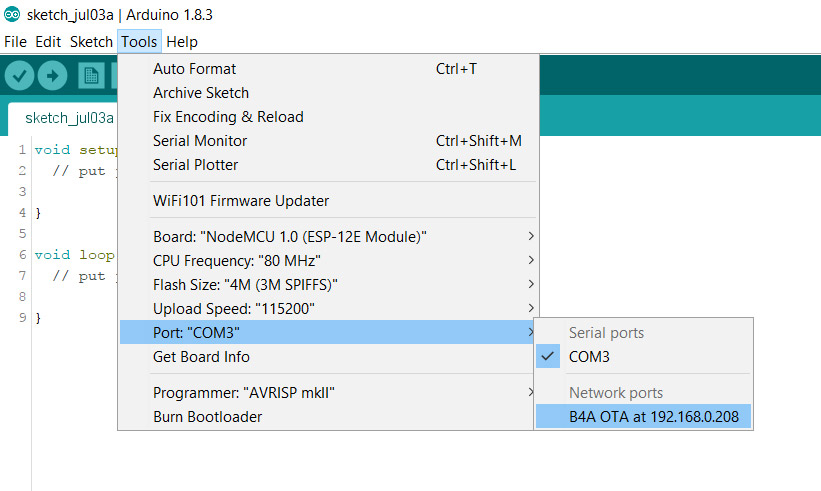Open the File menu

pos(15,42)
